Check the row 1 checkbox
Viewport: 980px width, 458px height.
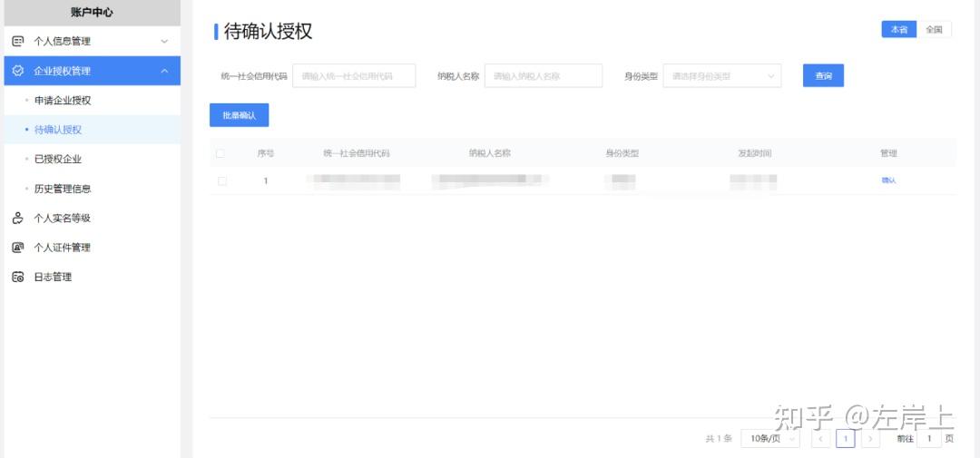tap(222, 180)
